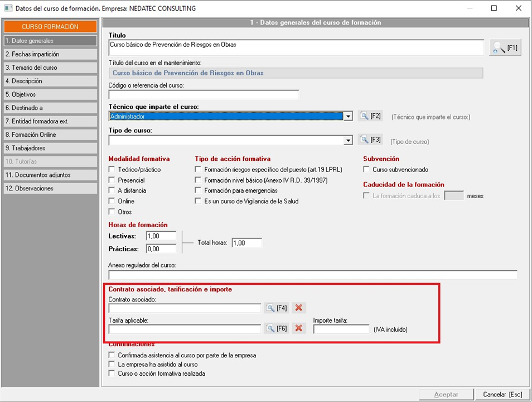Click the title search F1 magnifier icon
The width and height of the screenshot is (532, 402).
(498, 48)
